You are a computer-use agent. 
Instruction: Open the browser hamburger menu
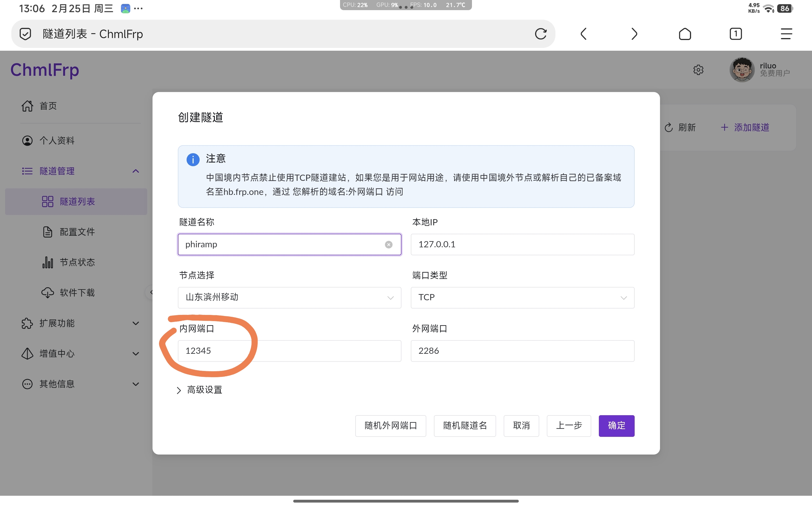[x=786, y=34]
